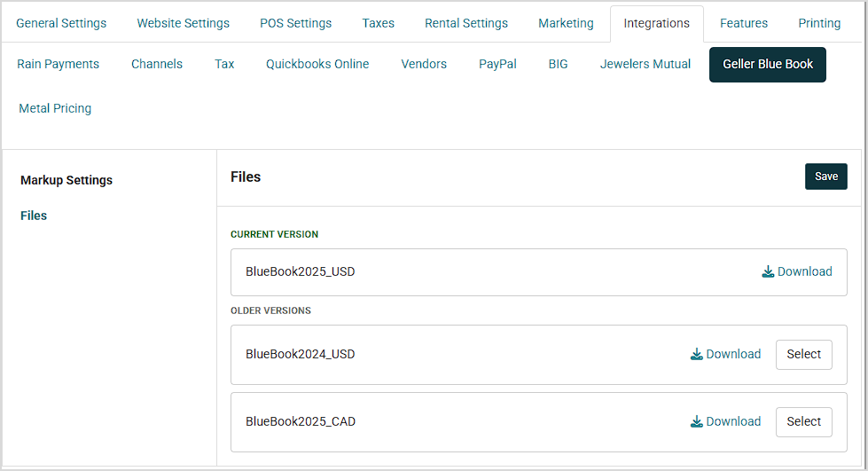Open the PayPal integration
Image resolution: width=868 pixels, height=471 pixels.
497,64
